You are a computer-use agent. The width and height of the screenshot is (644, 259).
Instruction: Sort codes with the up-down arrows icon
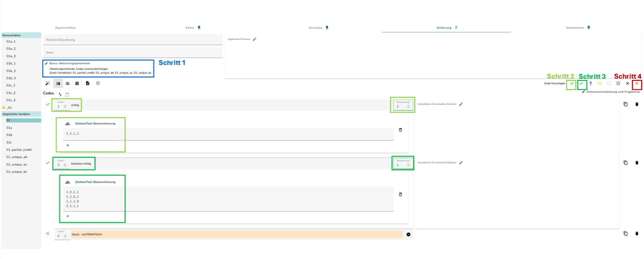[x=60, y=94]
